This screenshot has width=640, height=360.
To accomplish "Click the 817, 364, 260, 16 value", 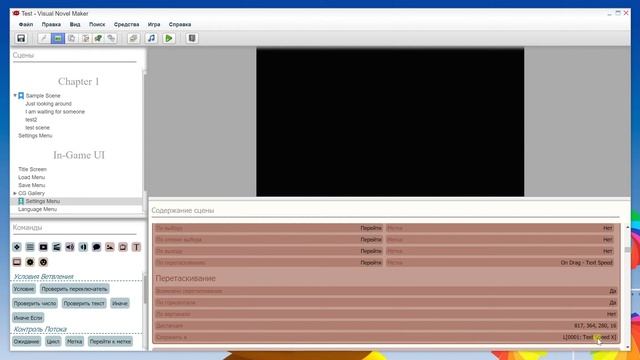I will click(x=595, y=326).
